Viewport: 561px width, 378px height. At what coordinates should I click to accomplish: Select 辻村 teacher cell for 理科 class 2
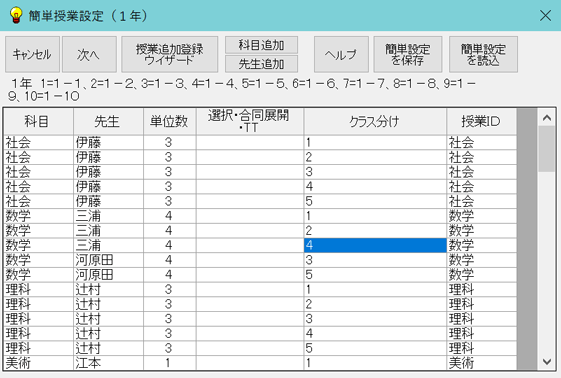coord(108,304)
